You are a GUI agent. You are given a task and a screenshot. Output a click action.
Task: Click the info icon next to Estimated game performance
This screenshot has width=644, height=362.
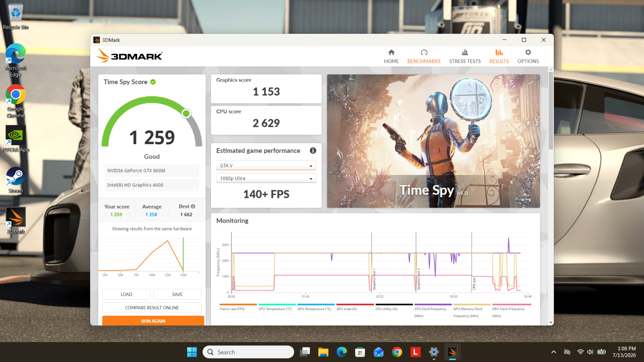(x=313, y=150)
